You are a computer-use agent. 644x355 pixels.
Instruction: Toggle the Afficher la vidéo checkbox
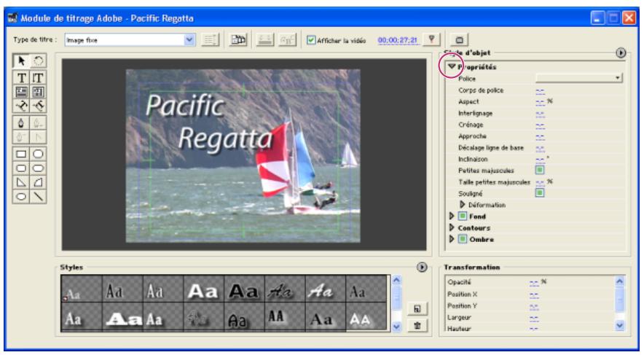tap(311, 40)
